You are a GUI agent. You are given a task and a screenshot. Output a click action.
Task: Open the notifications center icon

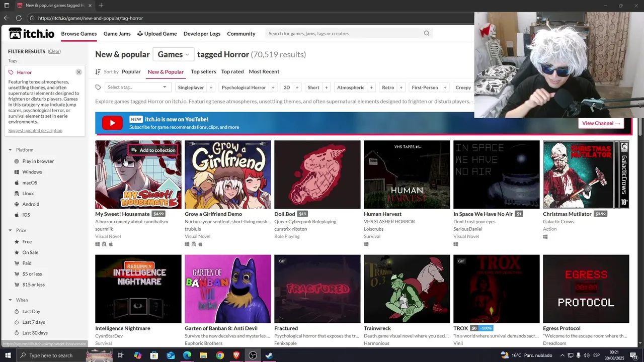(633, 355)
